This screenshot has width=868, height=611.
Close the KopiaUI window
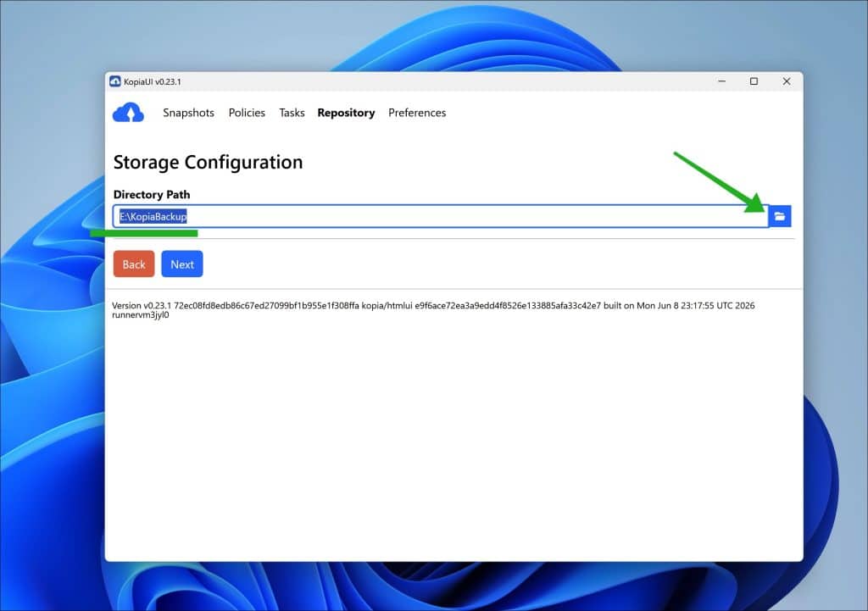click(787, 81)
